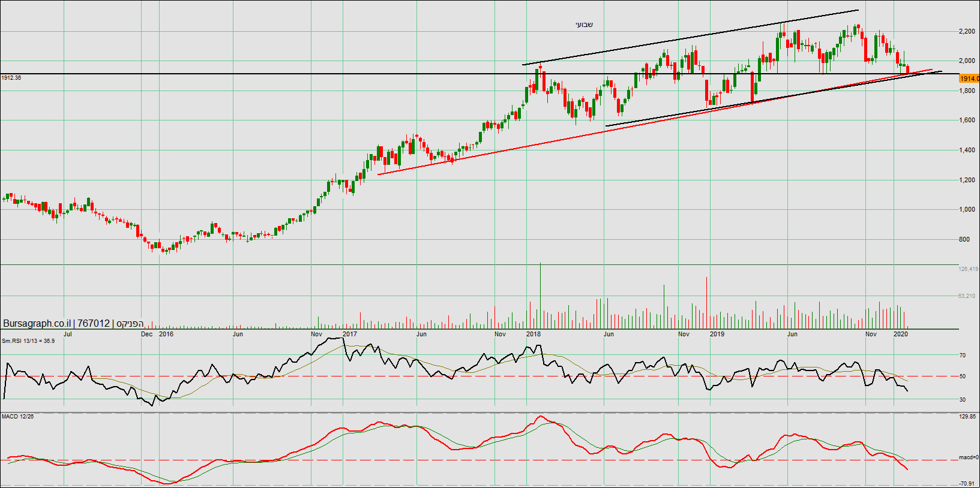Click the 129.85 MACD axis maximum value
The height and width of the screenshot is (488, 980).
click(967, 416)
